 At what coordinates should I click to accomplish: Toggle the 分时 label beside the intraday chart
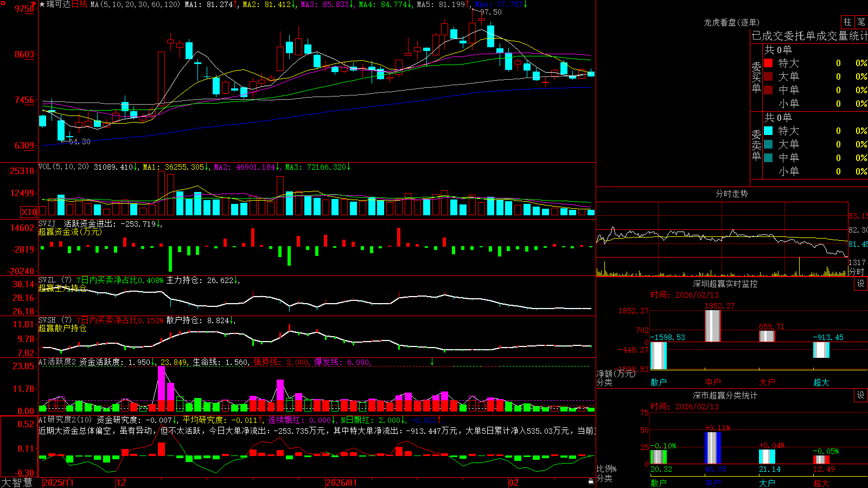click(857, 272)
